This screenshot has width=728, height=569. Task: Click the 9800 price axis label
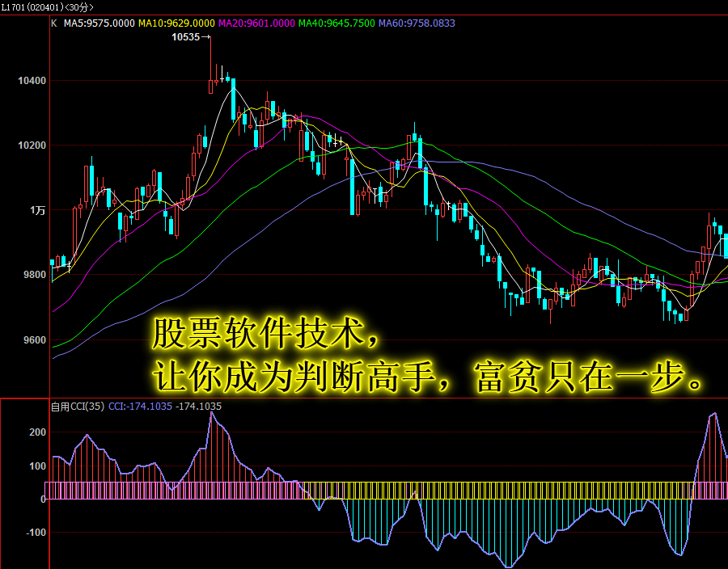tap(35, 275)
